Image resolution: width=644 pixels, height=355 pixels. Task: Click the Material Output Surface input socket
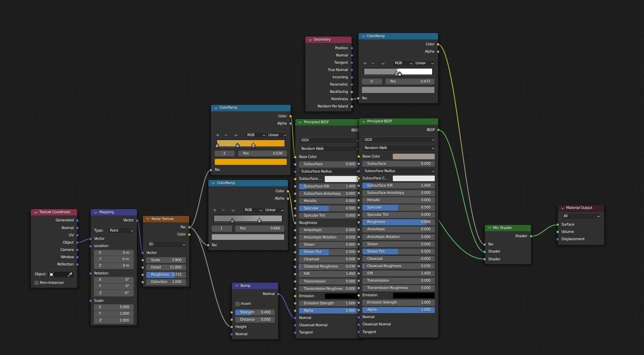[558, 224]
